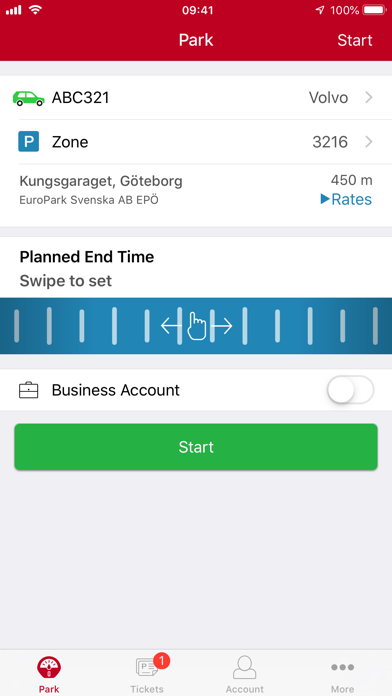Select the Park tab
Image resolution: width=392 pixels, height=696 pixels.
click(49, 672)
